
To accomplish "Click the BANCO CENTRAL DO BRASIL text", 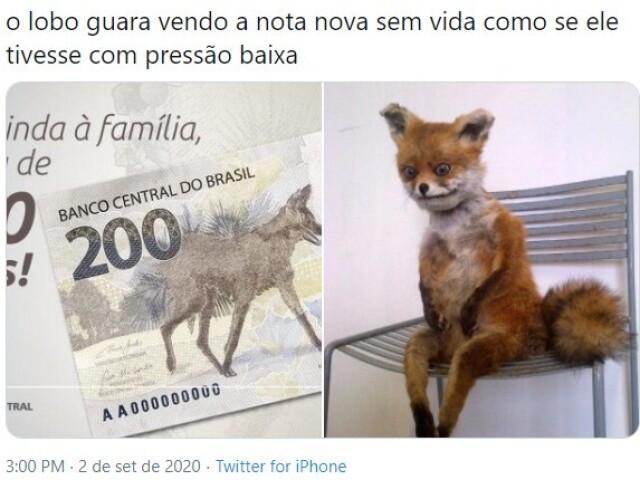I will click(157, 195).
